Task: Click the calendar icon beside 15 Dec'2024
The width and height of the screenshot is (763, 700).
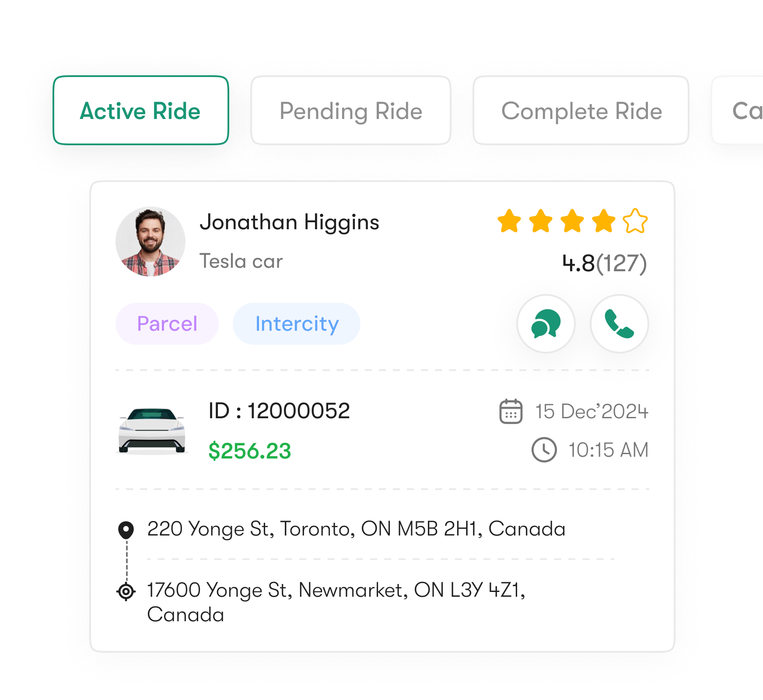Action: pyautogui.click(x=511, y=411)
